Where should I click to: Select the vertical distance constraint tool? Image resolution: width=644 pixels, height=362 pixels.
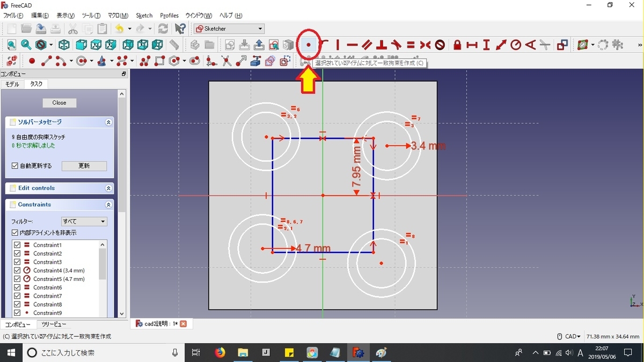pyautogui.click(x=487, y=45)
